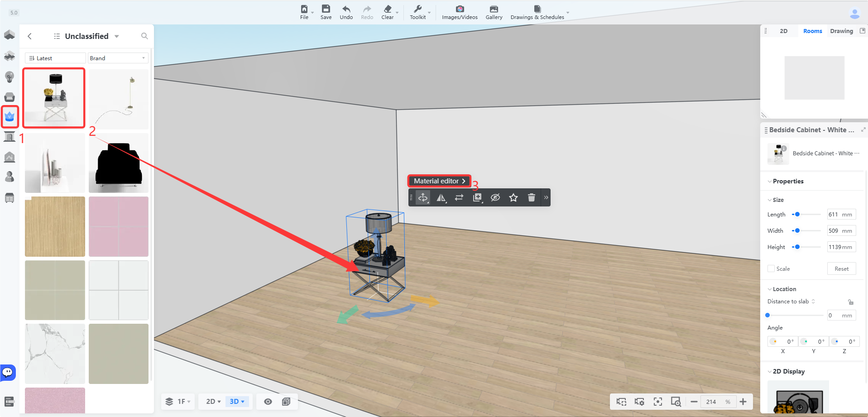Activate the move tool in object toolbar
This screenshot has height=417, width=868.
point(423,197)
